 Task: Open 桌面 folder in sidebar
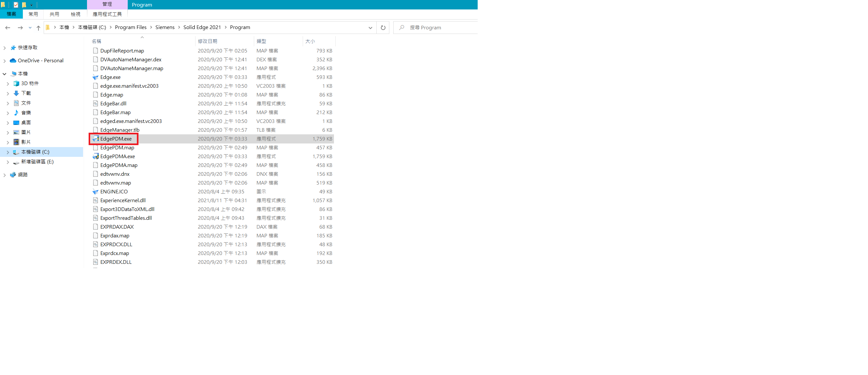click(x=26, y=122)
